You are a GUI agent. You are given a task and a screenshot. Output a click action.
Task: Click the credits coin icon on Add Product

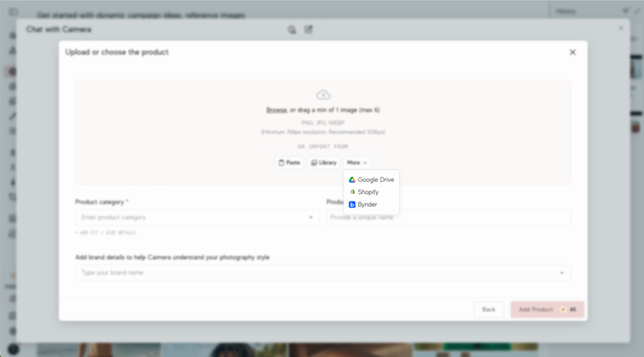click(563, 310)
